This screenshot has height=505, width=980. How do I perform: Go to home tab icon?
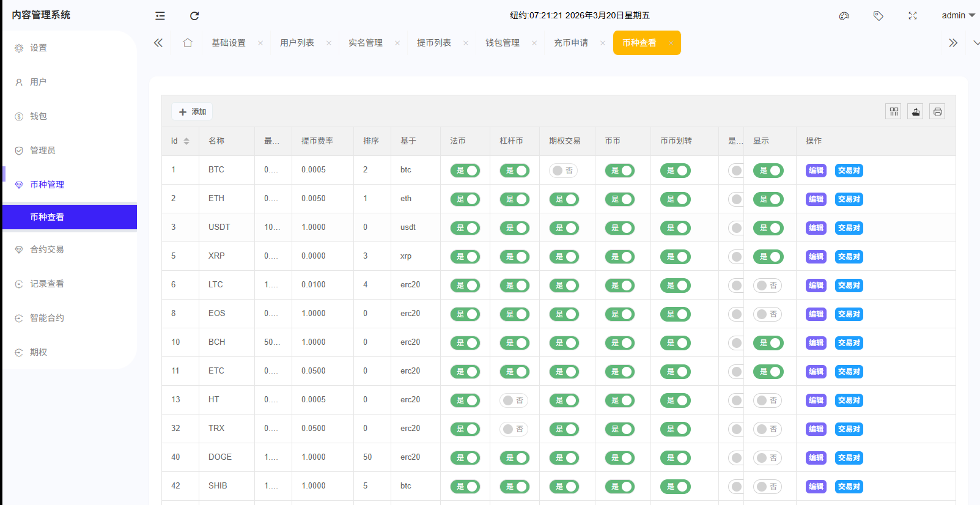[188, 43]
